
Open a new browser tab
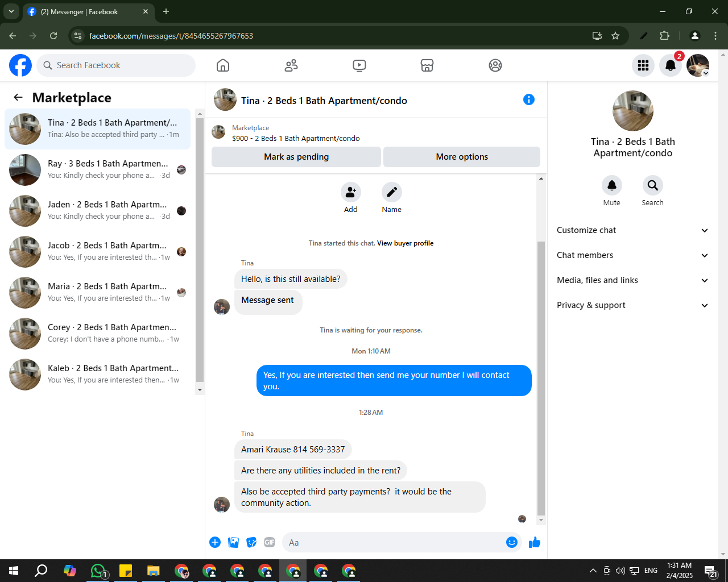pyautogui.click(x=166, y=11)
